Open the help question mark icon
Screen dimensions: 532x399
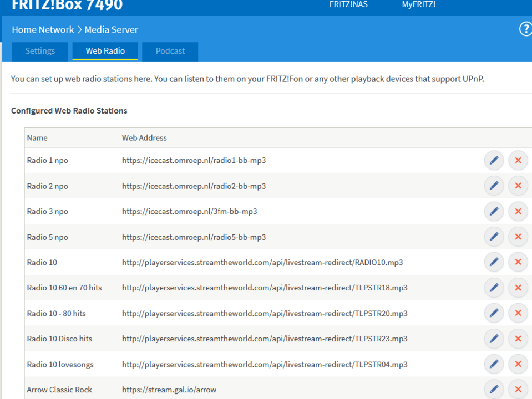tap(525, 29)
